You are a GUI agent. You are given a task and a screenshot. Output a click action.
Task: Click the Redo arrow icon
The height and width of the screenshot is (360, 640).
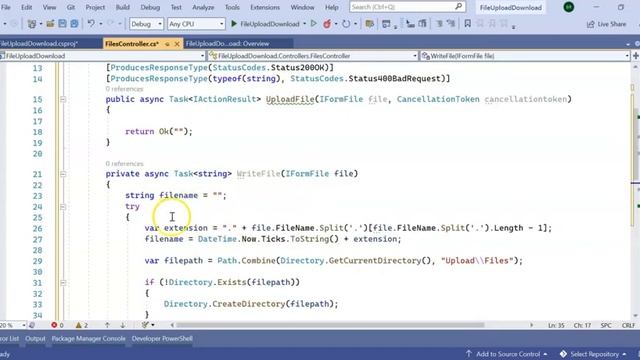click(x=110, y=24)
